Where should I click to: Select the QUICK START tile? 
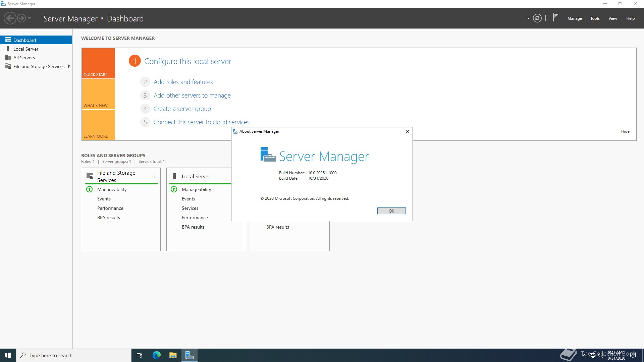click(x=99, y=63)
